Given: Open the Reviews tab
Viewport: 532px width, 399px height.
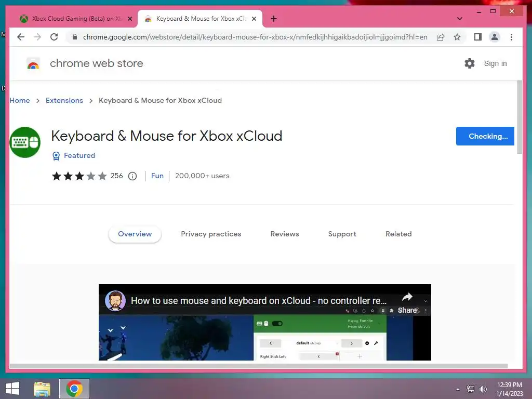Looking at the screenshot, I should click(x=284, y=234).
